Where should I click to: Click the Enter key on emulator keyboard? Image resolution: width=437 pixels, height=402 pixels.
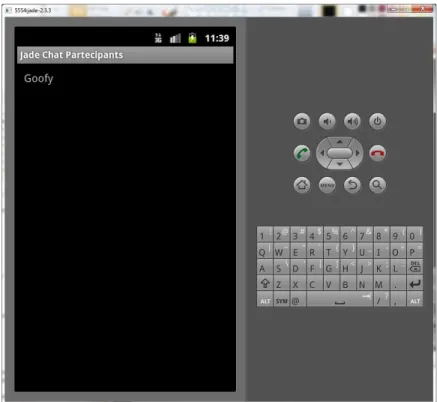pos(415,283)
